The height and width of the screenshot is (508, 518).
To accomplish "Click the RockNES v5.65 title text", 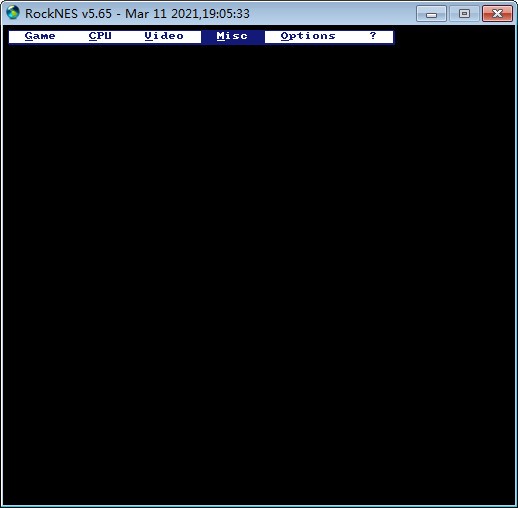I will [x=68, y=14].
